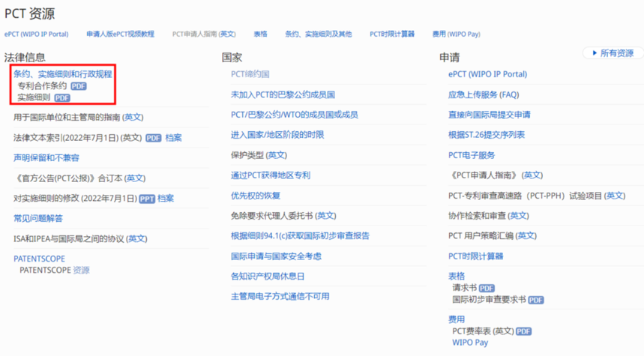The width and height of the screenshot is (644, 356).
Task: Open 英文 link for 协作检索和审查
Action: [x=518, y=216]
